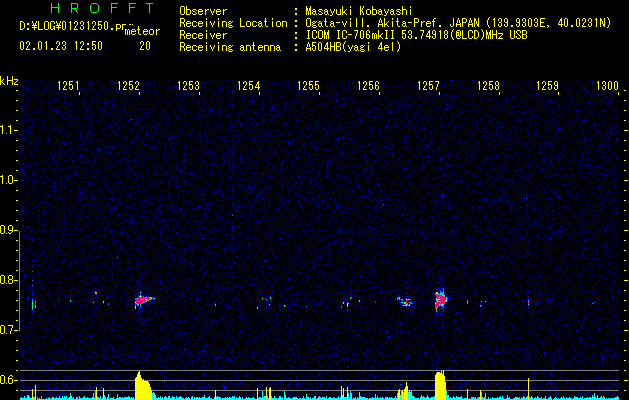The width and height of the screenshot is (629, 400).
Task: Click the 0.6 kHz frequency label
Action: coord(7,380)
